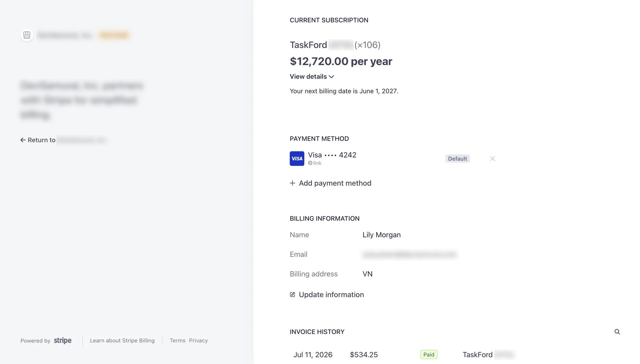Viewport: 640px width, 364px height.
Task: Click the (×106) quantity text
Action: click(367, 45)
